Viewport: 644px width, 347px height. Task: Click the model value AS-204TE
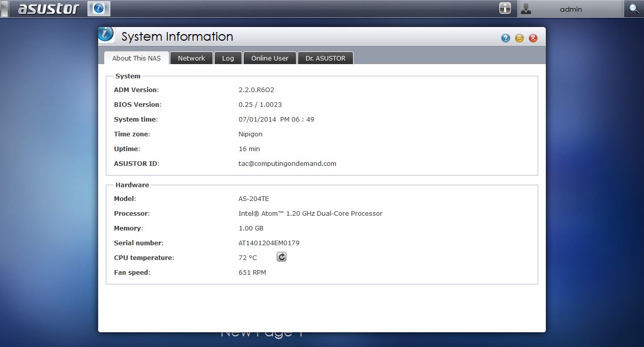pos(254,198)
